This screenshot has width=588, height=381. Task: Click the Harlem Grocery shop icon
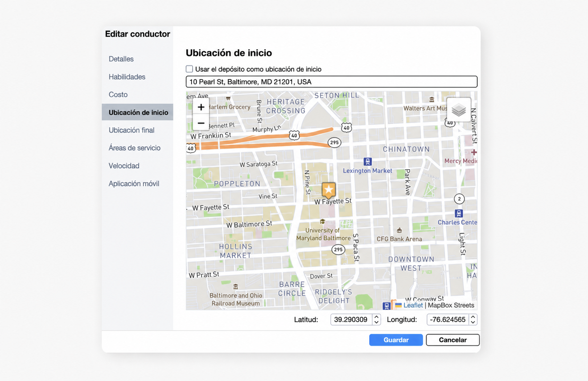228,98
